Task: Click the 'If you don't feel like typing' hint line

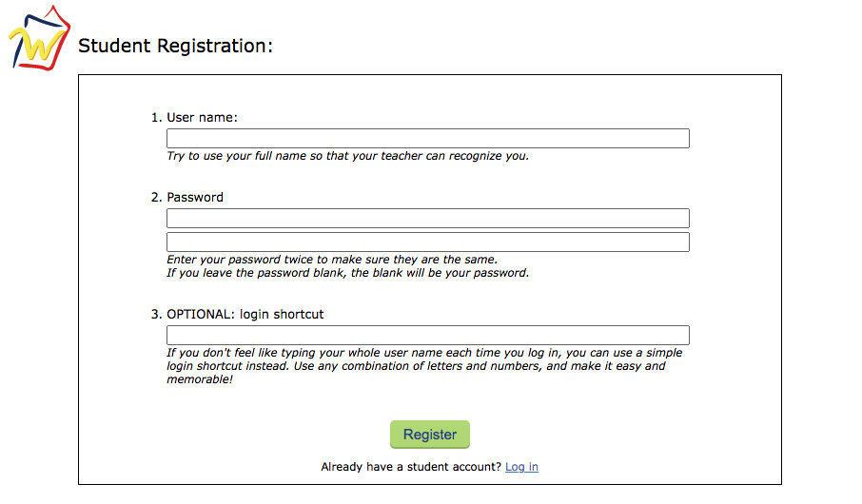Action: (x=424, y=353)
